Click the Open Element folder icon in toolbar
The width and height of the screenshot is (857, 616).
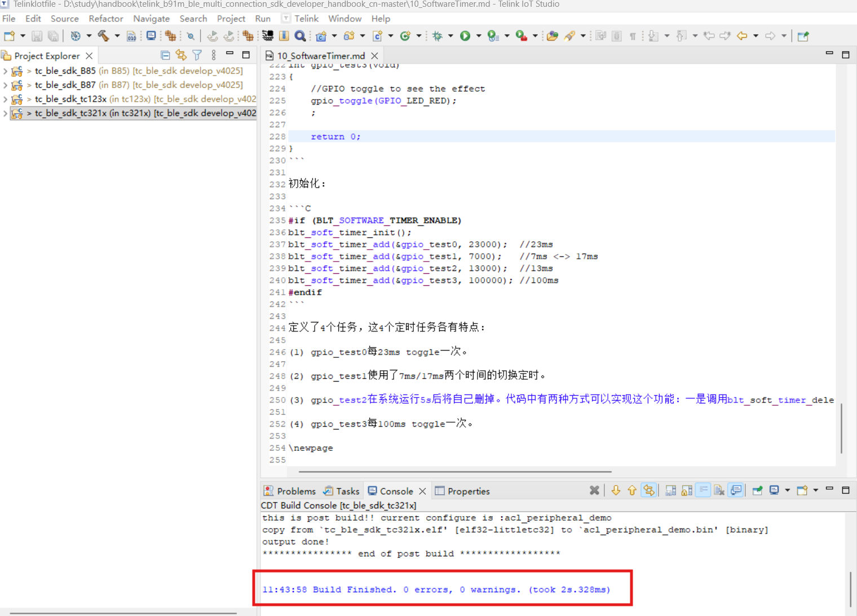[x=553, y=36]
